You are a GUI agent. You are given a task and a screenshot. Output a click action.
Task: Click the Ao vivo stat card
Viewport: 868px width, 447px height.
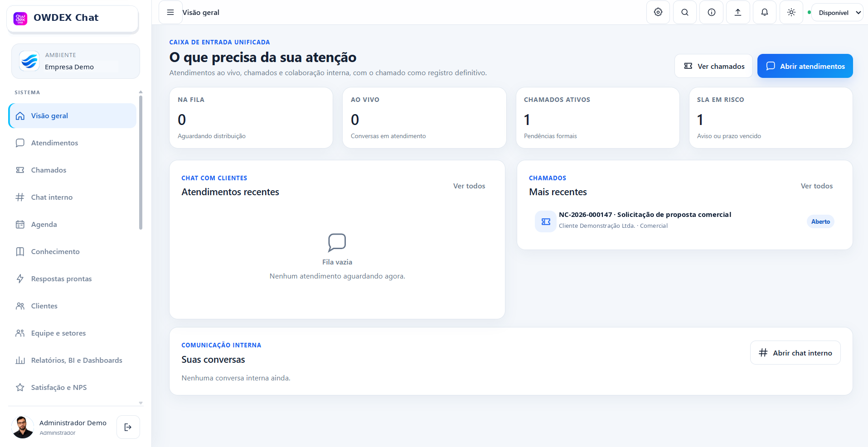click(424, 118)
